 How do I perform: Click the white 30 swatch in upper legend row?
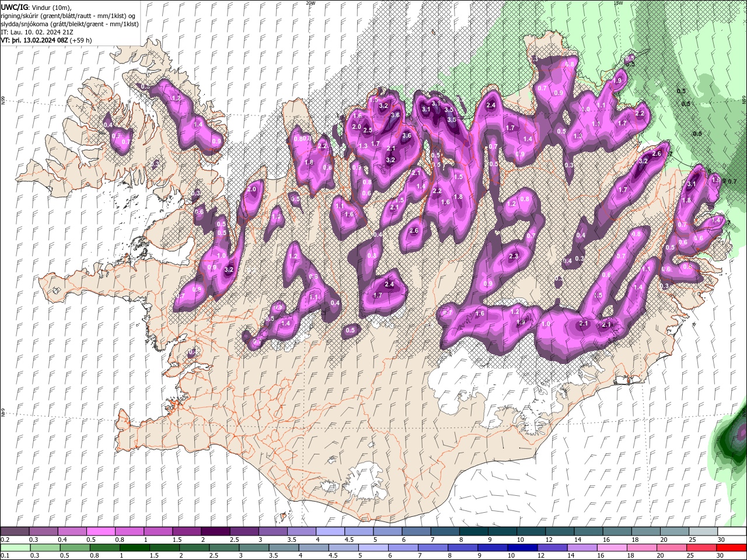coord(731,531)
